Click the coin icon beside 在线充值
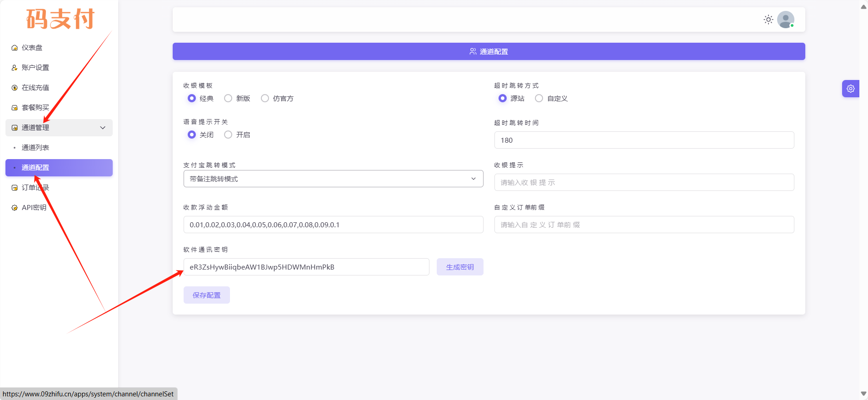This screenshot has width=868, height=400. 15,88
